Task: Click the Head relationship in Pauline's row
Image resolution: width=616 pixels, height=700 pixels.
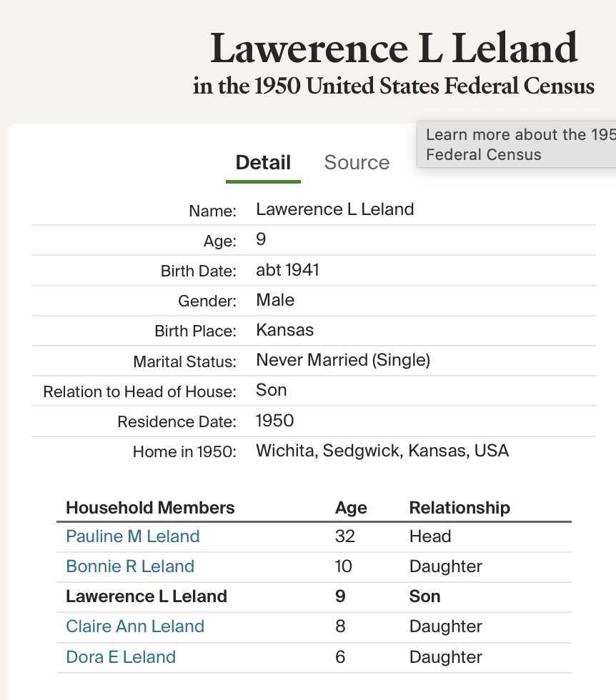Action: [x=430, y=536]
